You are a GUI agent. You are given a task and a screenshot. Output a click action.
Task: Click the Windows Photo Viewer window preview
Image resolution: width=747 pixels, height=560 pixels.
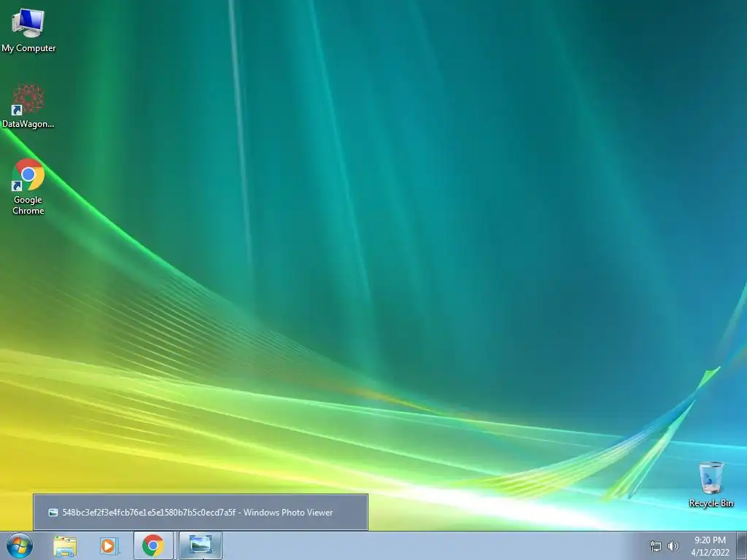coord(201,513)
